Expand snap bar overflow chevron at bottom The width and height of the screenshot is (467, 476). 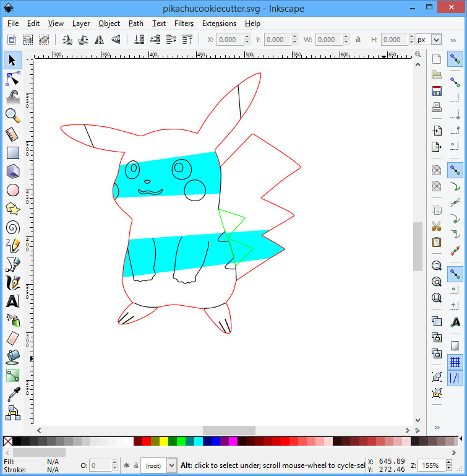tap(437, 428)
